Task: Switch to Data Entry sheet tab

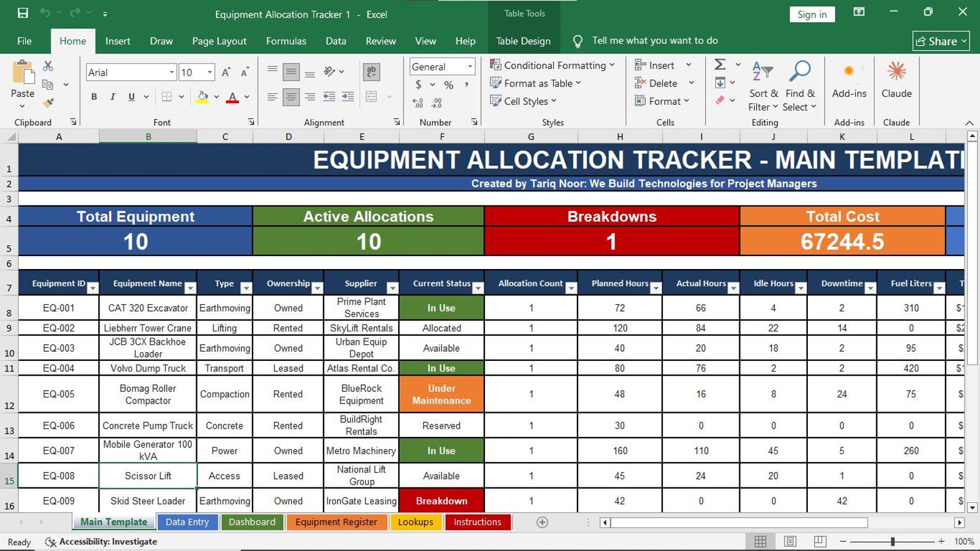Action: click(x=187, y=522)
